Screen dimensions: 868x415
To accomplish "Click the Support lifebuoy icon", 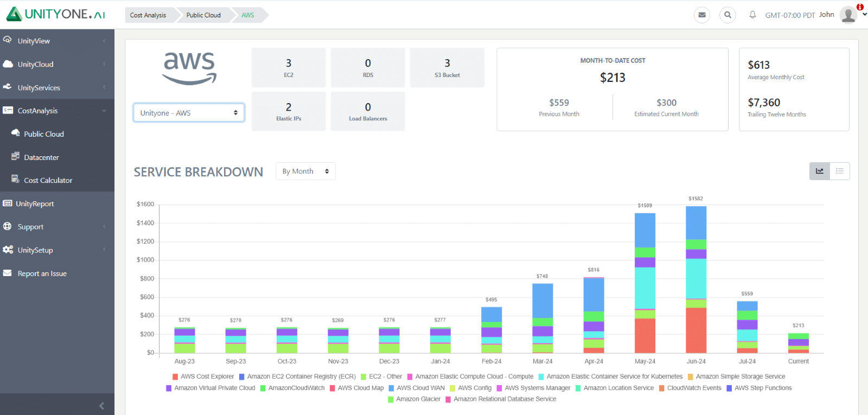I will (8, 226).
